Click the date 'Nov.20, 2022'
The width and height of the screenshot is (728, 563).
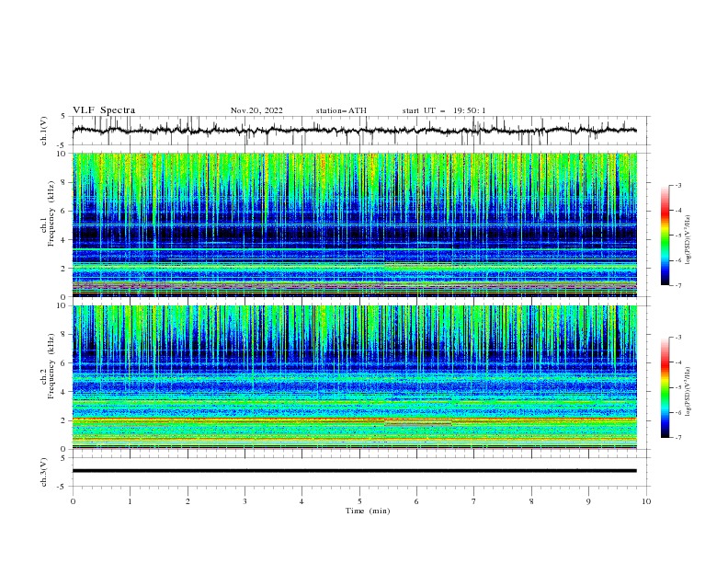click(x=256, y=110)
